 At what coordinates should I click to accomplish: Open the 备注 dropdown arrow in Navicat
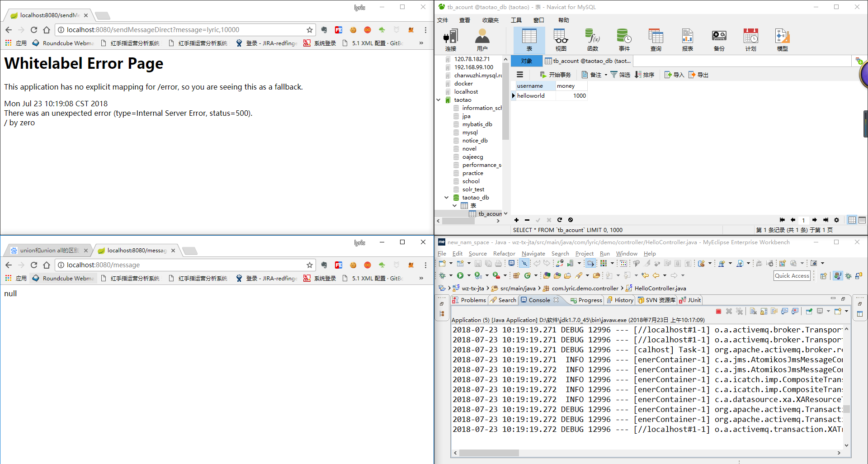point(606,75)
